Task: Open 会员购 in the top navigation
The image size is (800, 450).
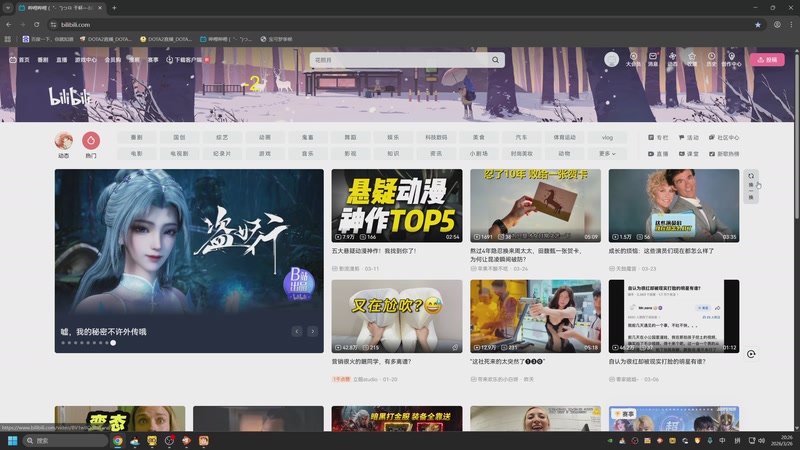Action: 112,60
